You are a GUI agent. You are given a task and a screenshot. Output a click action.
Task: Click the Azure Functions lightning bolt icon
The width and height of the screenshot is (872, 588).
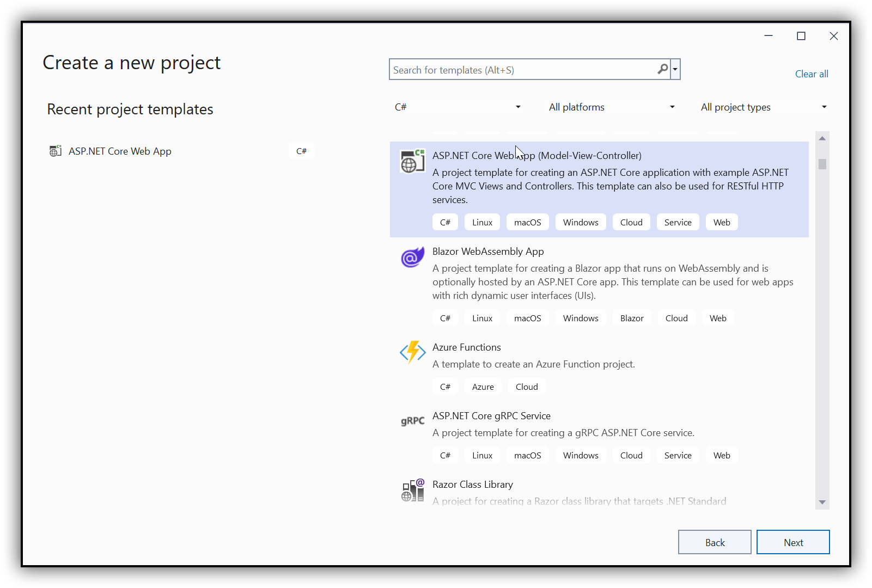pos(412,352)
